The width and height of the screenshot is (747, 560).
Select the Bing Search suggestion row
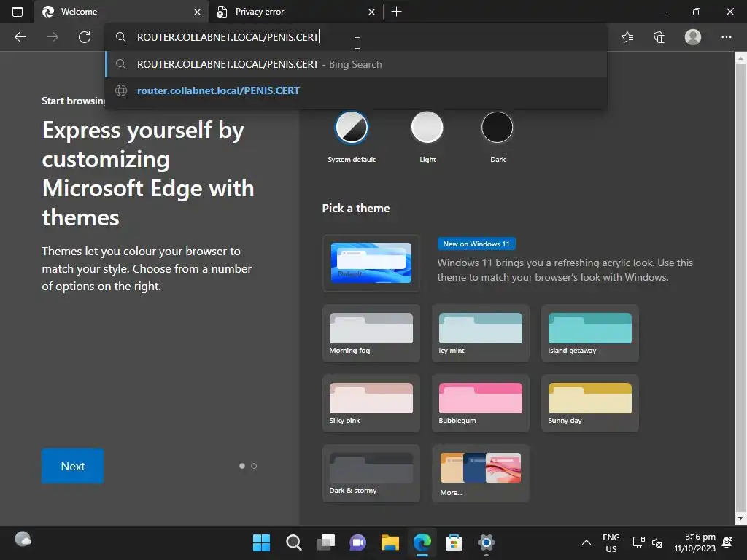pos(356,64)
